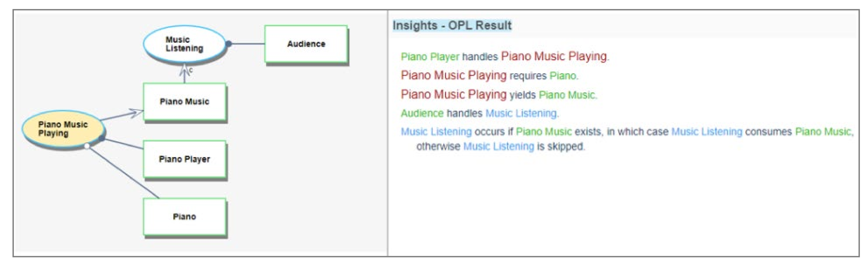Click 'Piano Music' in the 'yields' OPL sentence
Screen dimensions: 868x263
pyautogui.click(x=567, y=95)
